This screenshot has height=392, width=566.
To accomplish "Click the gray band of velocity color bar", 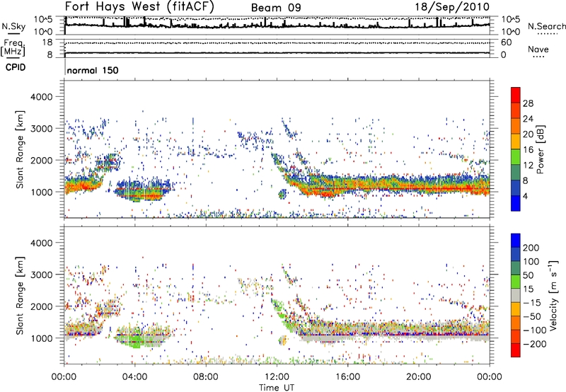I will coord(516,296).
